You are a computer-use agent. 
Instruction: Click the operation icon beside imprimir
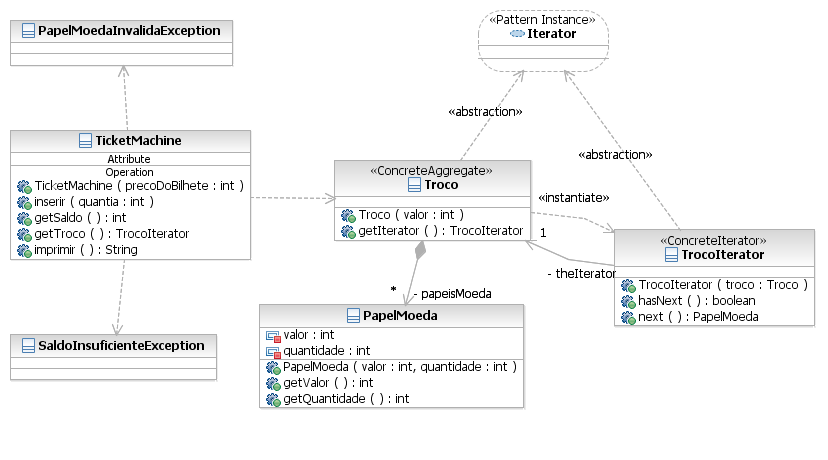pyautogui.click(x=24, y=250)
